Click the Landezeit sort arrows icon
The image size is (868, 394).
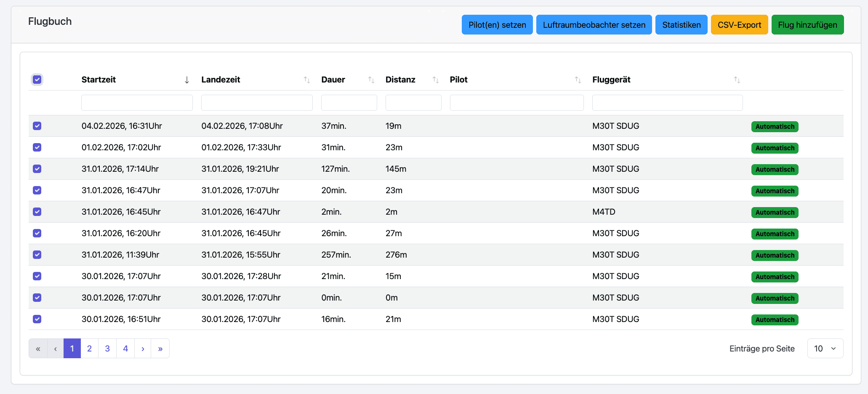[x=306, y=80]
